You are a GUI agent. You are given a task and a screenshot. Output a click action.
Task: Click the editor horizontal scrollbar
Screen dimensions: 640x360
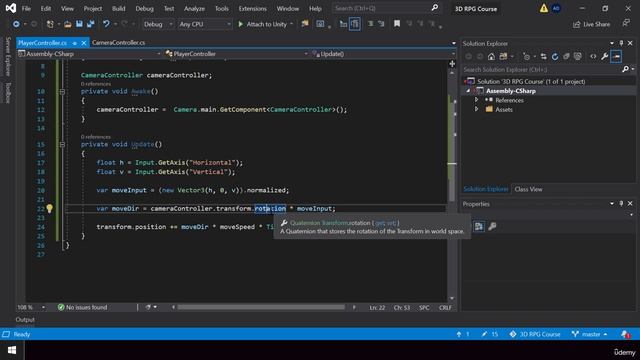[x=260, y=307]
